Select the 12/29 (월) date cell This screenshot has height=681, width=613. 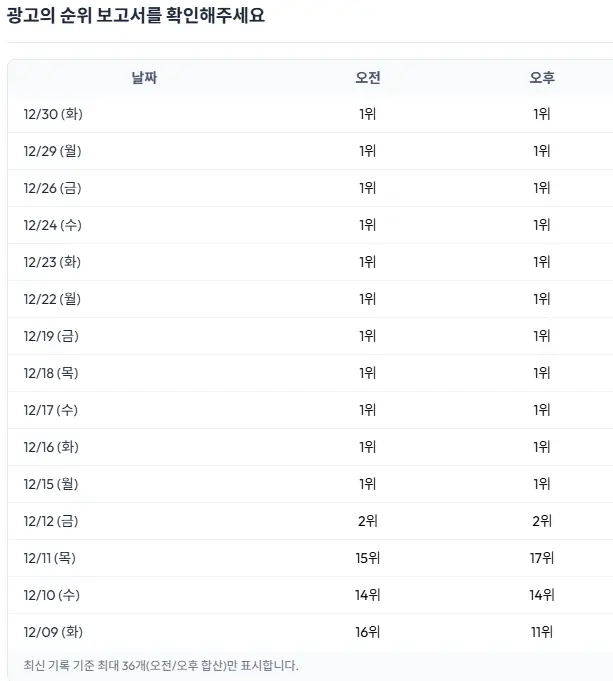pyautogui.click(x=53, y=151)
